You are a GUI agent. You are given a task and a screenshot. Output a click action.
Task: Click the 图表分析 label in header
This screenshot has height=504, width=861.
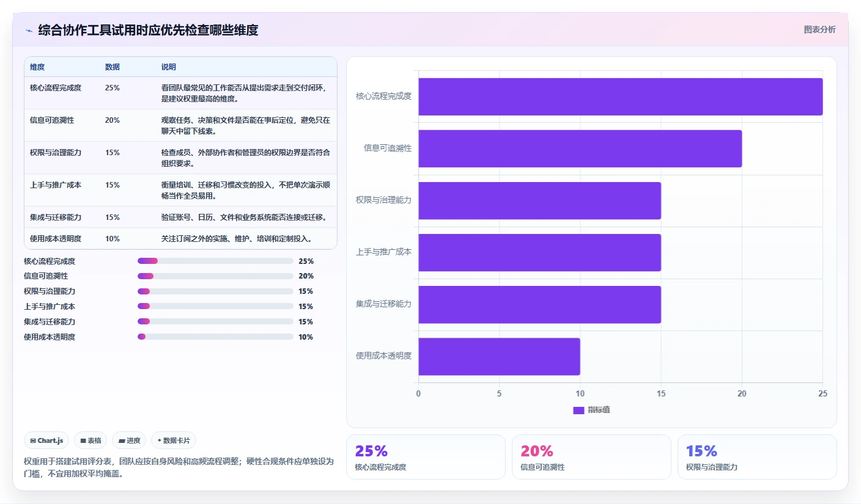(819, 29)
